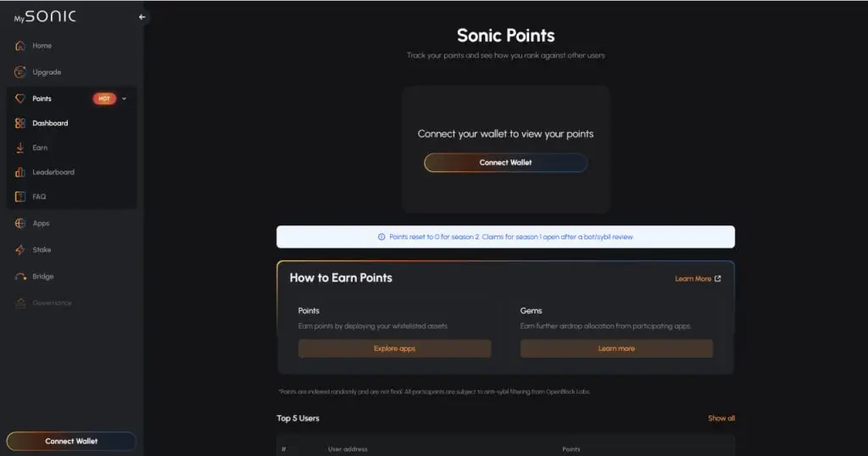Click the Earn download-arrow icon
Screen dimensions: 868x456
pos(20,147)
